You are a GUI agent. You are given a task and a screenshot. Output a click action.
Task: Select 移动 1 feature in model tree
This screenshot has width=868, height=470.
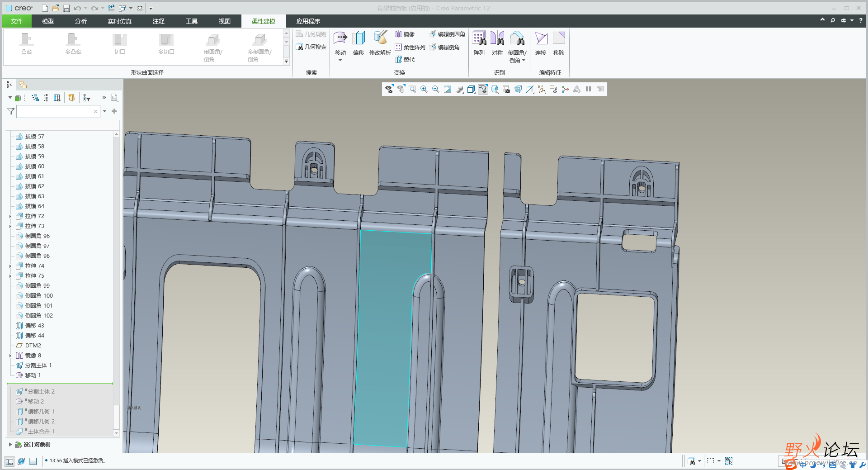coord(33,375)
